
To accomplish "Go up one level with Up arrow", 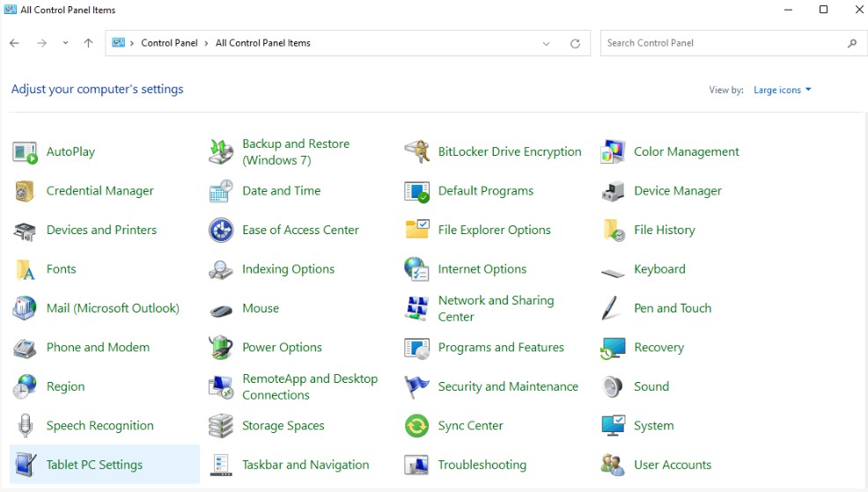I will pos(88,43).
